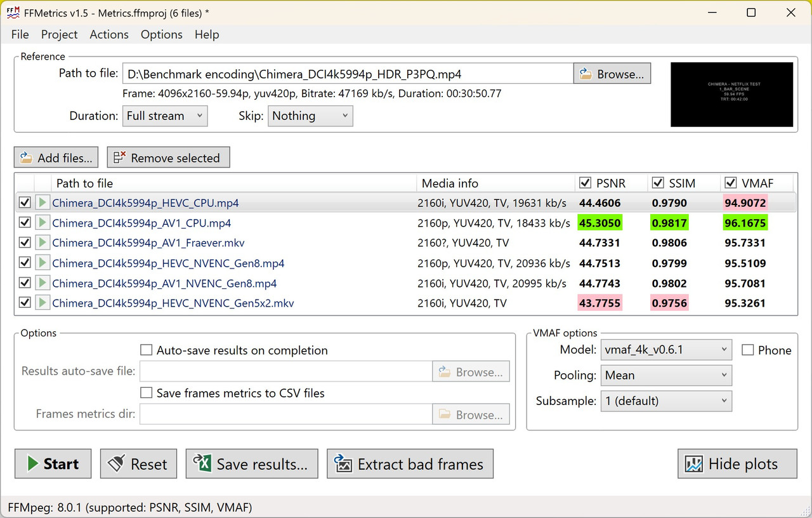Click Remove selected button
The image size is (812, 518).
click(x=168, y=158)
